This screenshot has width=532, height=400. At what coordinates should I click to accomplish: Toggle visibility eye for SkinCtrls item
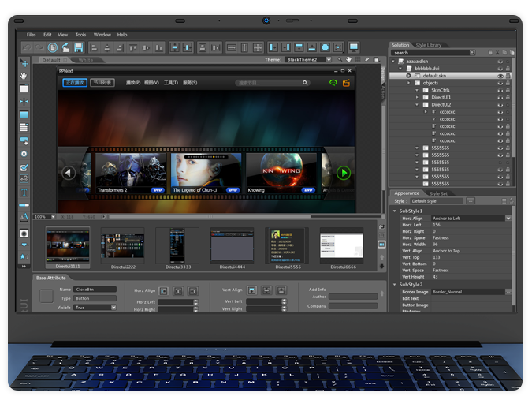pyautogui.click(x=499, y=91)
